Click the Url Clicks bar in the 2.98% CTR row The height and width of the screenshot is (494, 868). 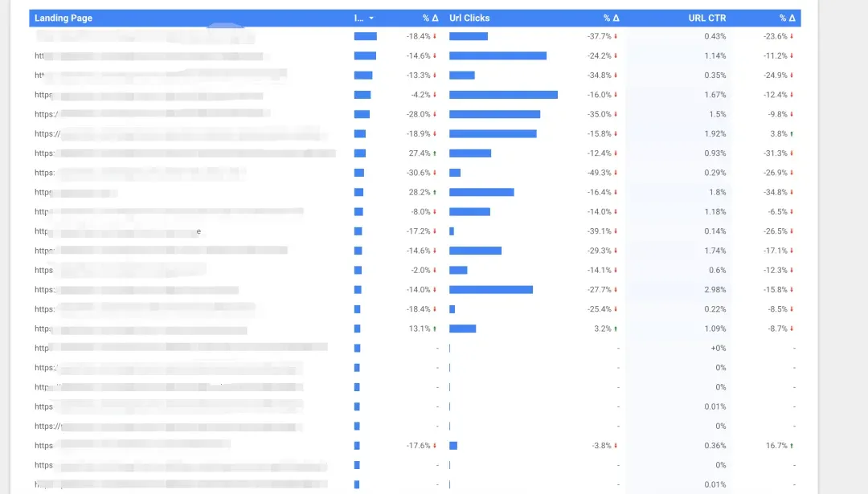pos(490,290)
